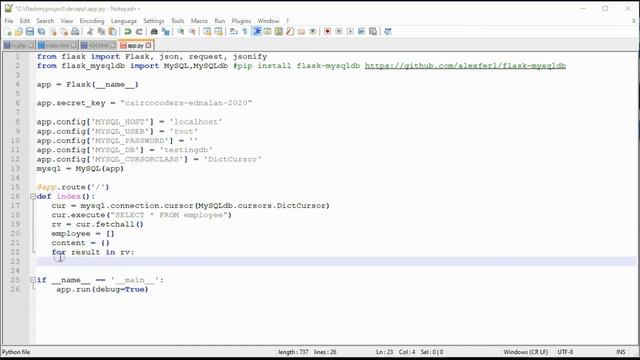640x360 pixels.
Task: Click the Save All toolbar icon
Action: (x=41, y=31)
